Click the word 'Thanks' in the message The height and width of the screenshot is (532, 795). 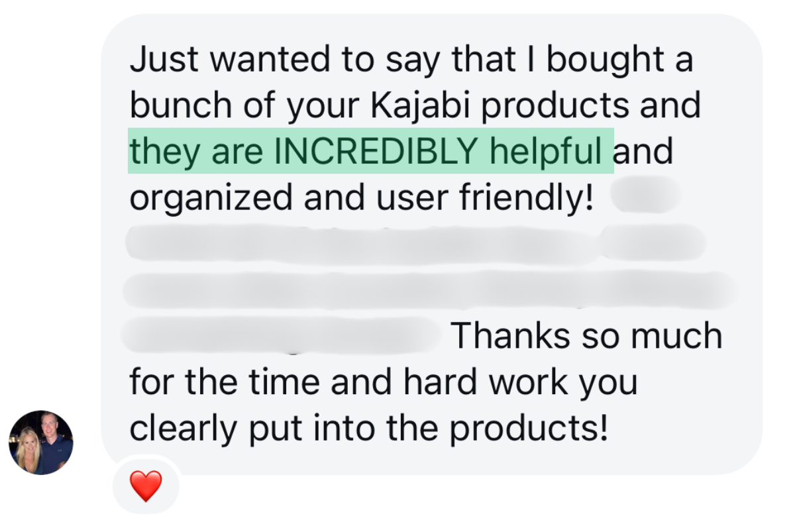[x=511, y=336]
